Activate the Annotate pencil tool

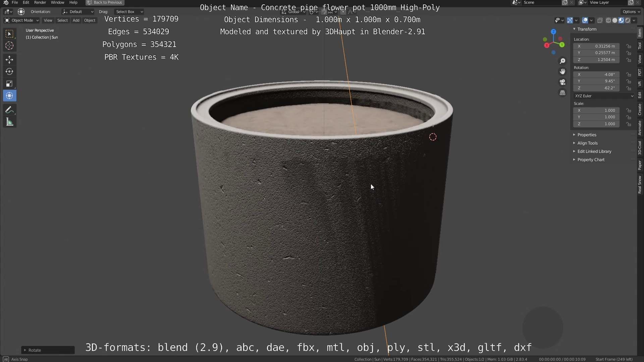(9, 110)
